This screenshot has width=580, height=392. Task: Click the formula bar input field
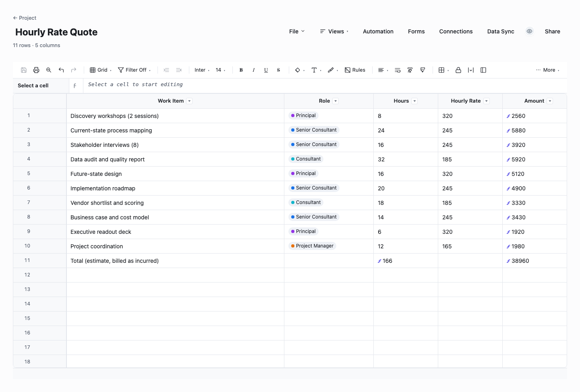[x=325, y=85]
